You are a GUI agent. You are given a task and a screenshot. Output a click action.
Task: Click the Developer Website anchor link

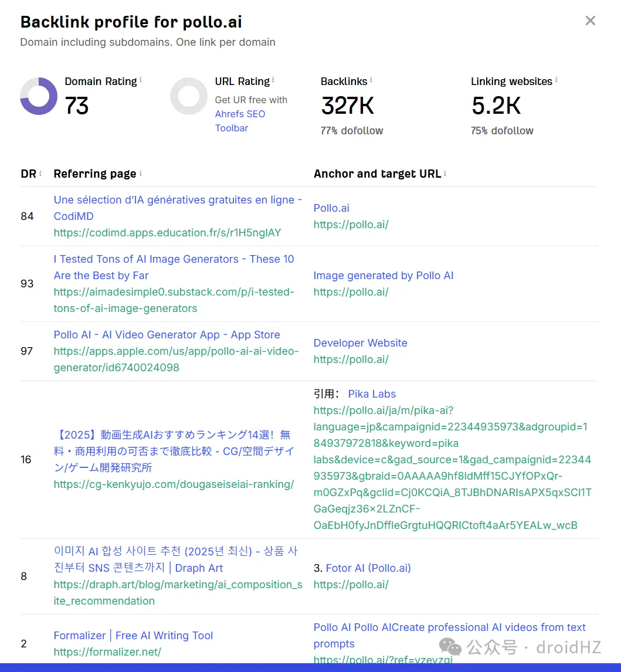(360, 343)
